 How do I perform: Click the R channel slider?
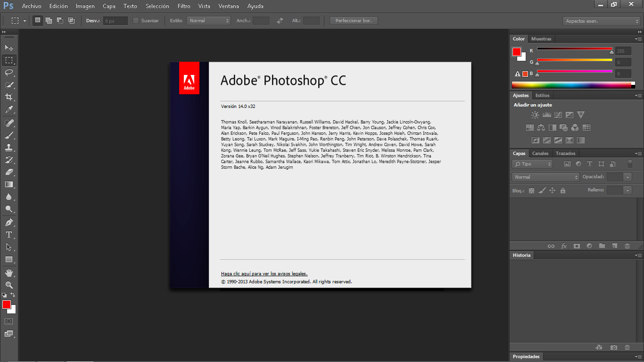[x=574, y=49]
